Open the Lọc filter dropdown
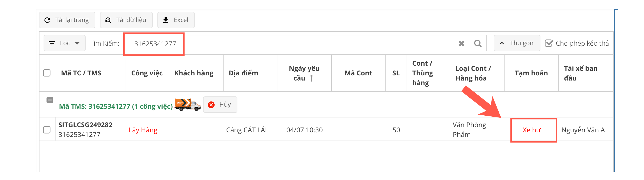644x180 pixels. [64, 43]
